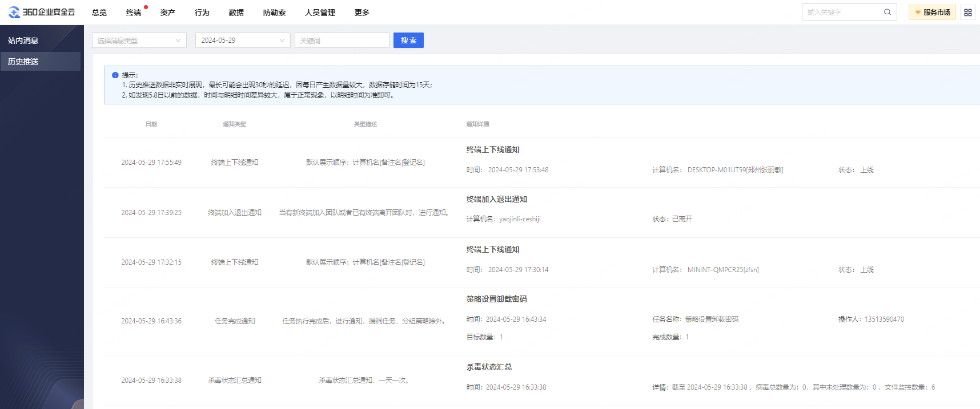Click 终端加入退出通知 in 通知类型 column

click(x=235, y=213)
